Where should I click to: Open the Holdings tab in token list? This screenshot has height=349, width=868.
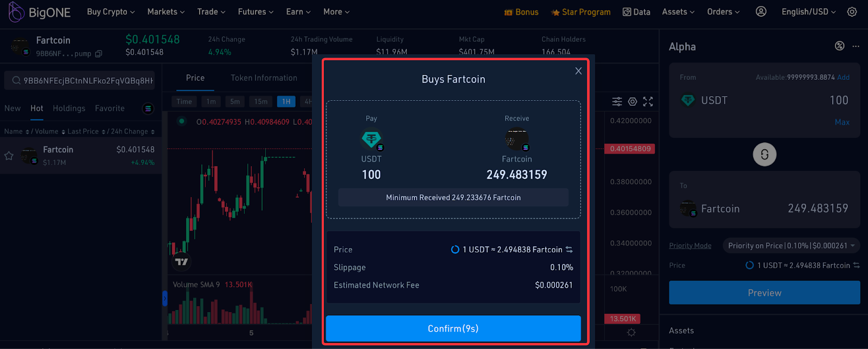click(x=69, y=109)
